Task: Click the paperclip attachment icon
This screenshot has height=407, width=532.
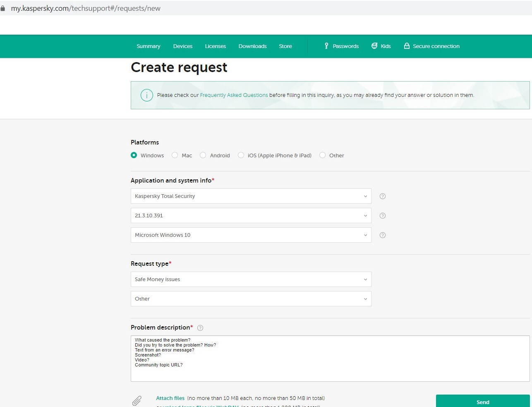Action: point(137,400)
